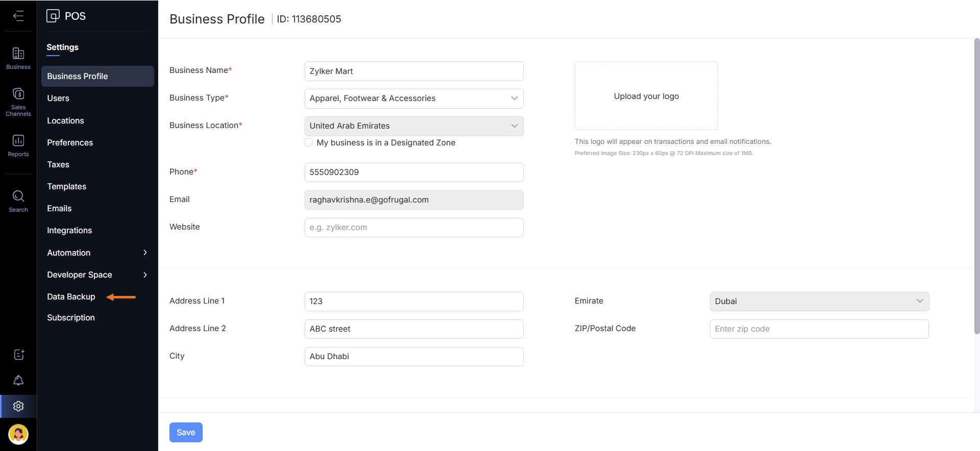Image resolution: width=980 pixels, height=451 pixels.
Task: Open the Business module icon
Action: pyautogui.click(x=18, y=58)
